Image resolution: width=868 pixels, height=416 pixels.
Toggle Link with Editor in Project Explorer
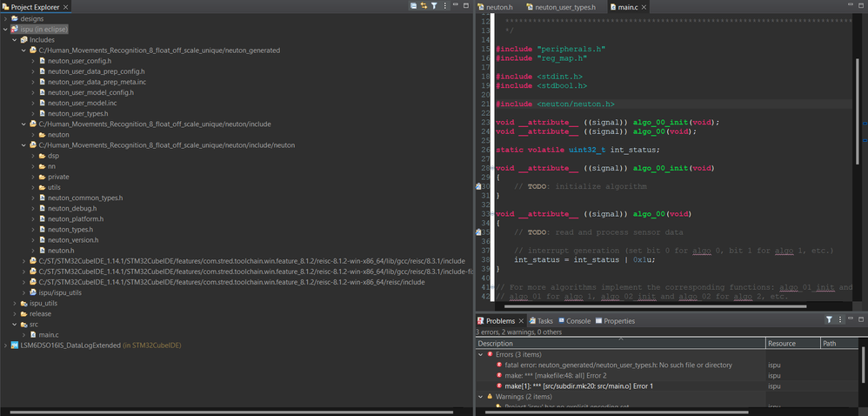424,5
